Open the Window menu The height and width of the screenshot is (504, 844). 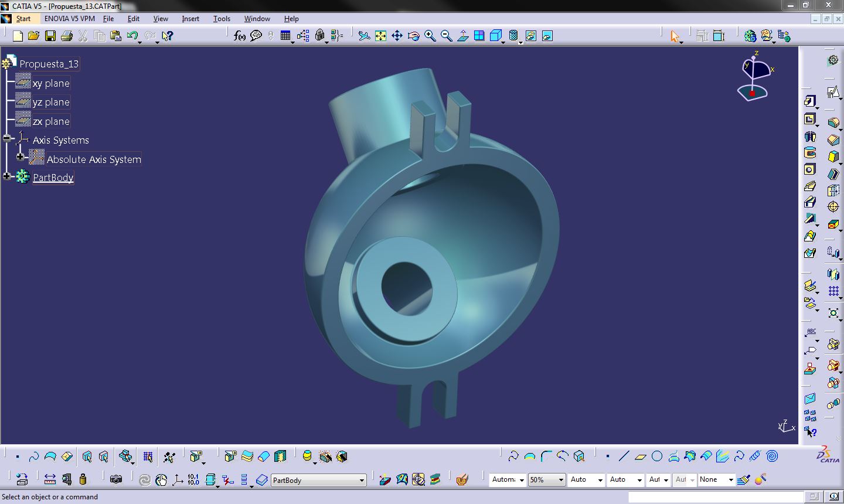click(257, 19)
